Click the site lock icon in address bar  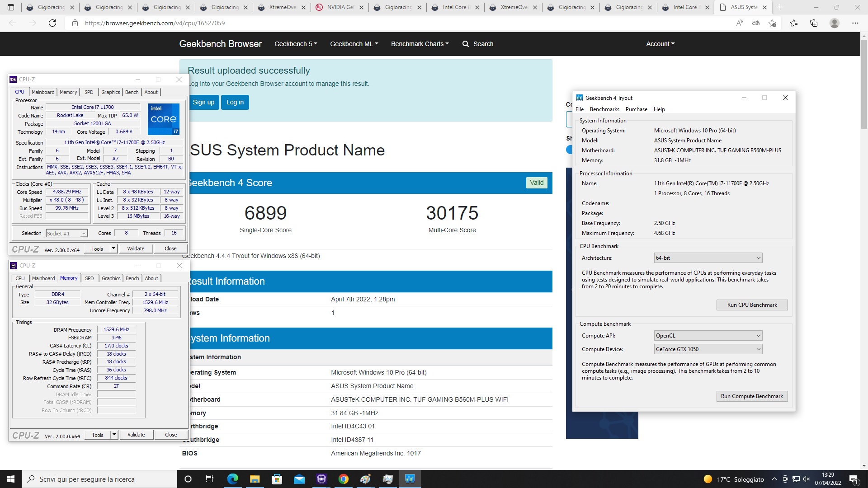click(x=75, y=23)
